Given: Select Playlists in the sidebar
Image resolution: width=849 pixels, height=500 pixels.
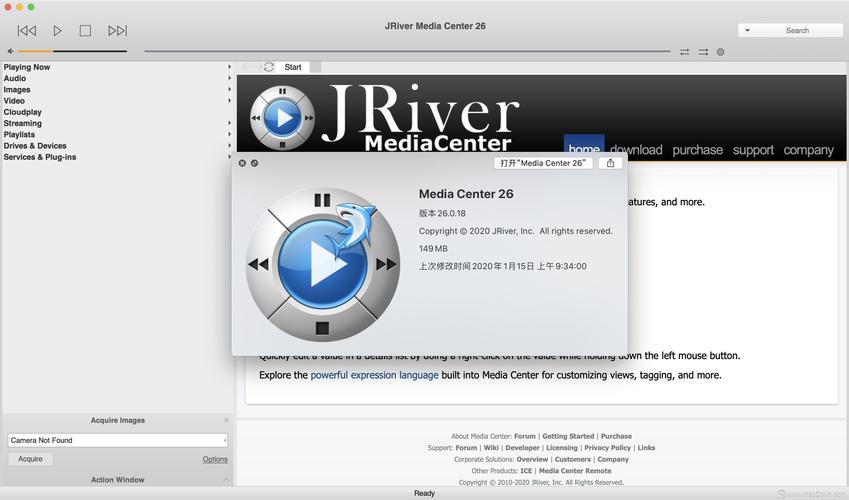Looking at the screenshot, I should (x=19, y=134).
